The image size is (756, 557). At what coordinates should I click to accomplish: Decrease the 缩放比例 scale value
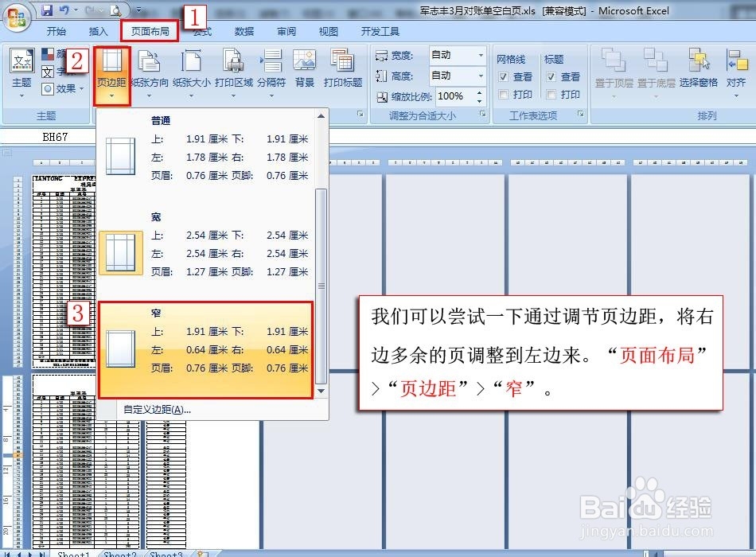[479, 101]
